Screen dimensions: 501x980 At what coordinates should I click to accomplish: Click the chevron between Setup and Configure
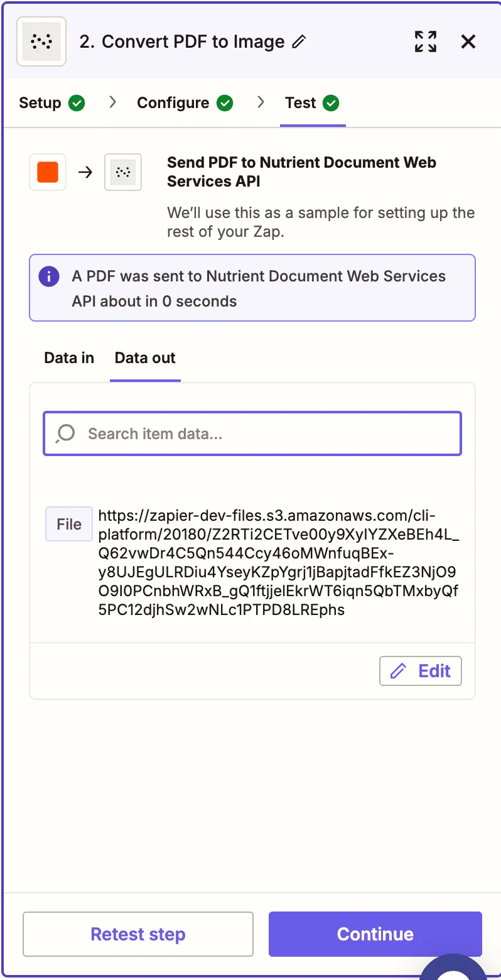pyautogui.click(x=112, y=102)
